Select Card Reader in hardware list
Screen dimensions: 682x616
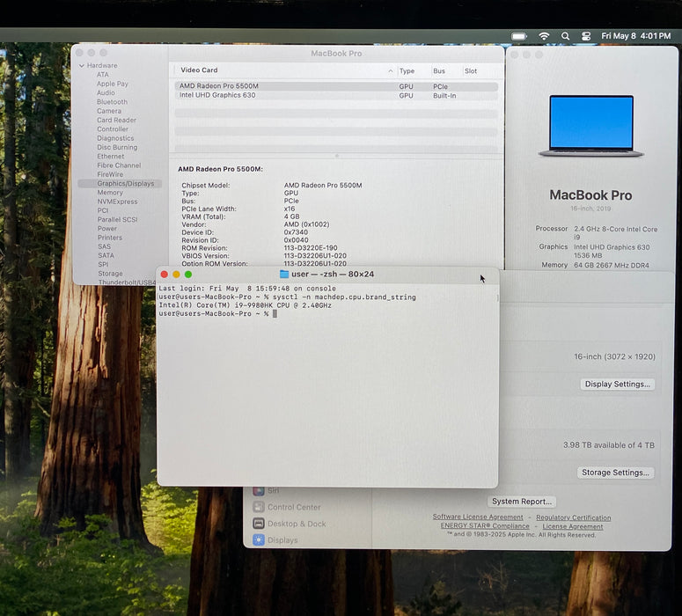pyautogui.click(x=116, y=120)
